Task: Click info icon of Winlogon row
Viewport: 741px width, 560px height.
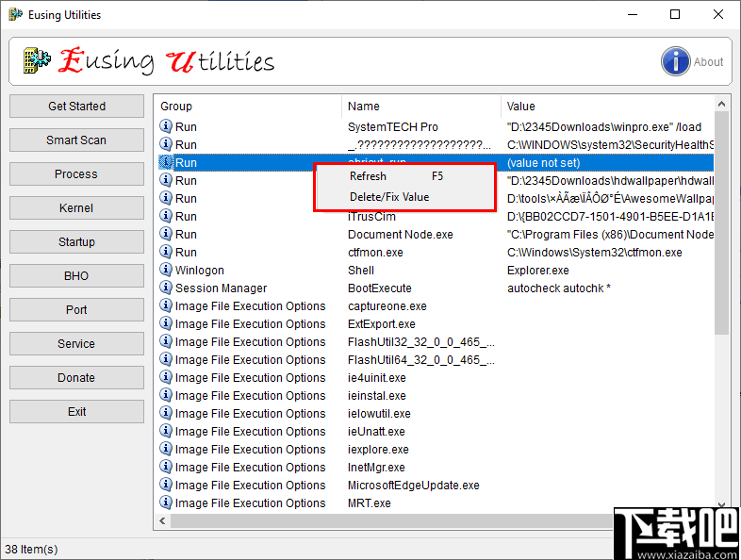Action: pyautogui.click(x=165, y=270)
